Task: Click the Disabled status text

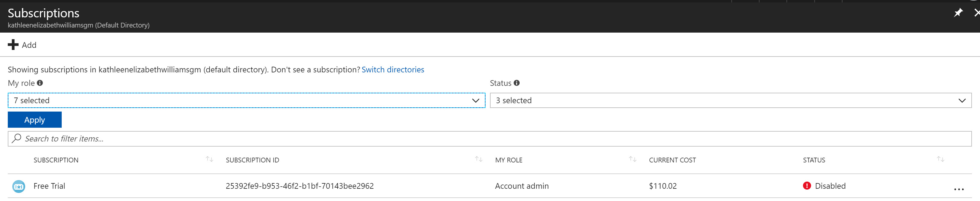Action: [830, 186]
